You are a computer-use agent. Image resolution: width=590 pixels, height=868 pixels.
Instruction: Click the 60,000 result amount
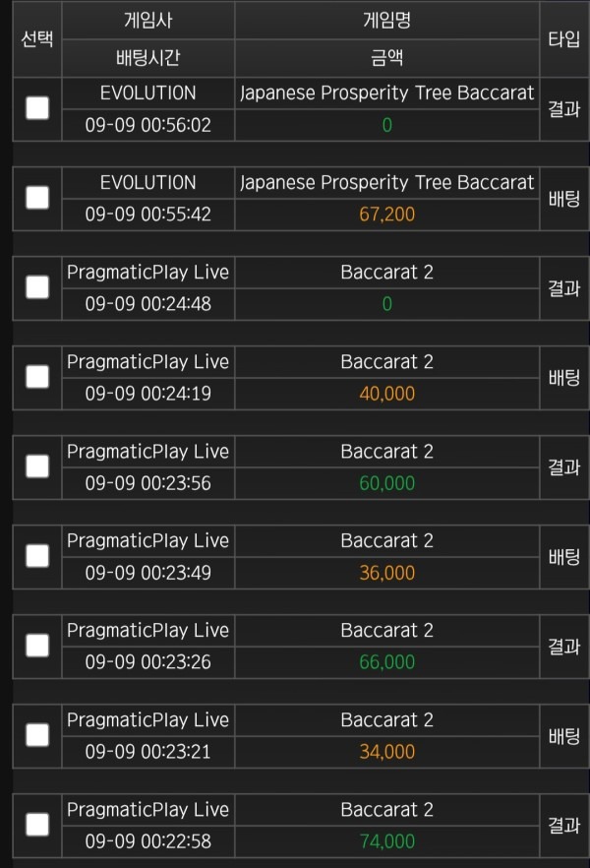(386, 483)
